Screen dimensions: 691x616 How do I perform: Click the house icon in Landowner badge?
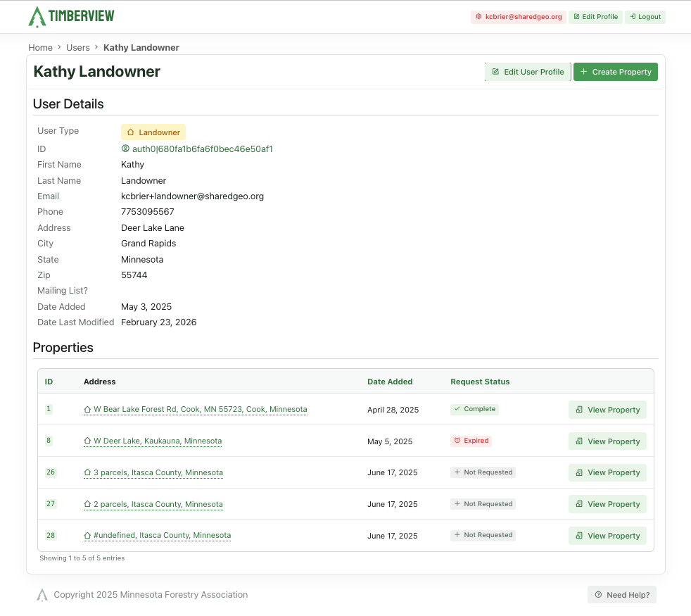tap(130, 132)
